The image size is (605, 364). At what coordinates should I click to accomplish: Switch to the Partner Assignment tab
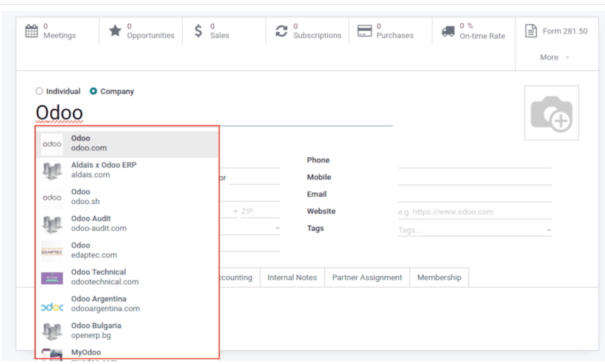tap(367, 277)
